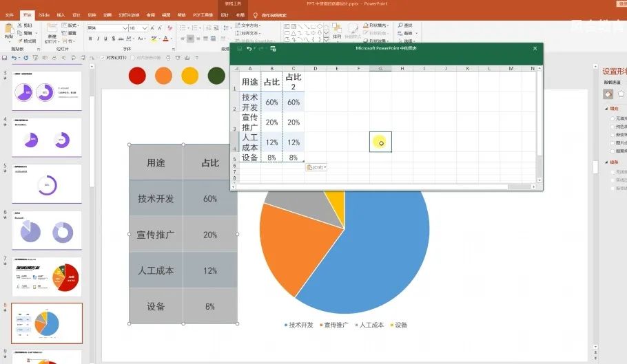Click the lightbulb Tell Me icon
Viewport: 627px width, 364px height.
(256, 15)
